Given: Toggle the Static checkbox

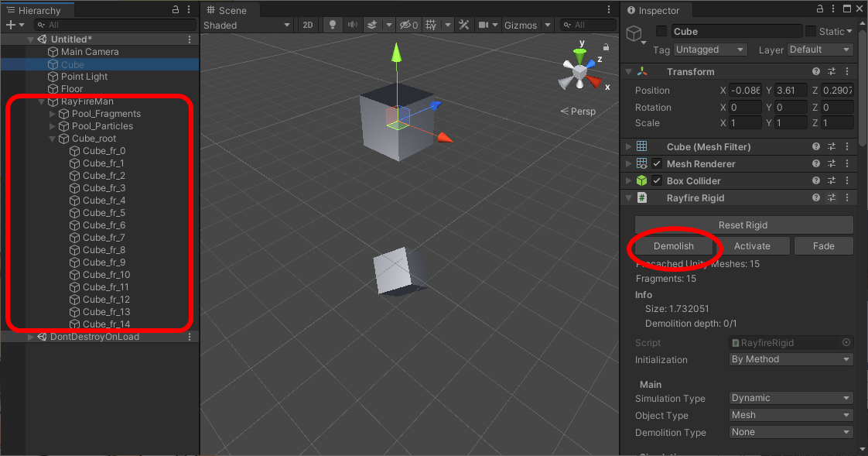Looking at the screenshot, I should [811, 31].
